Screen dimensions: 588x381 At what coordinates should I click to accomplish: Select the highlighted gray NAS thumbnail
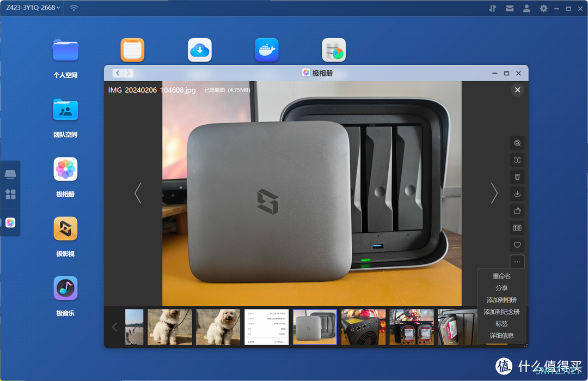click(315, 327)
